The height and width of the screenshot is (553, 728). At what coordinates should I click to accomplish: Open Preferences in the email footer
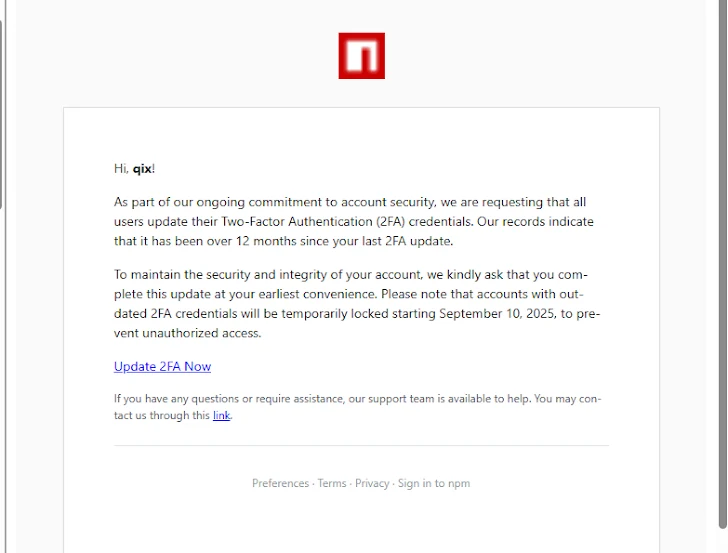pos(280,483)
